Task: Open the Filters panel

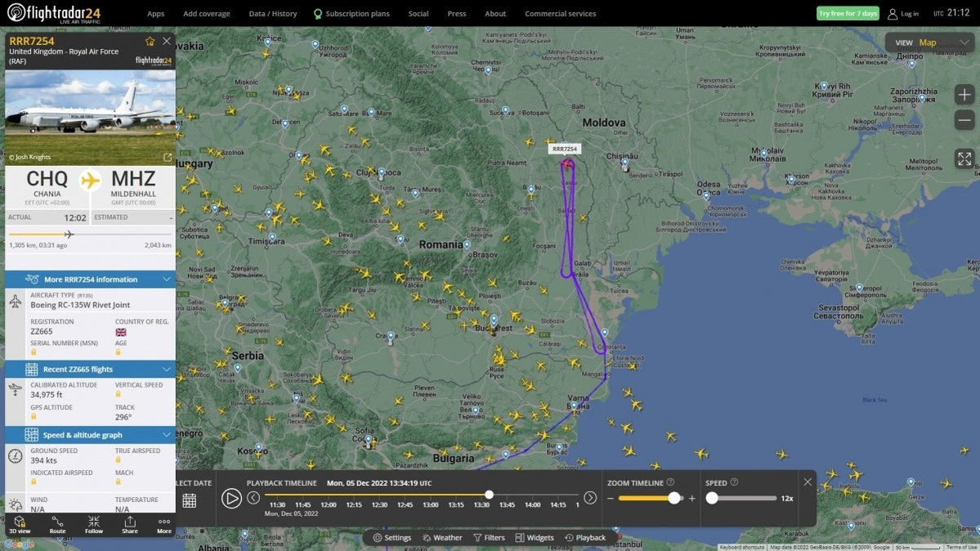Action: [x=488, y=538]
